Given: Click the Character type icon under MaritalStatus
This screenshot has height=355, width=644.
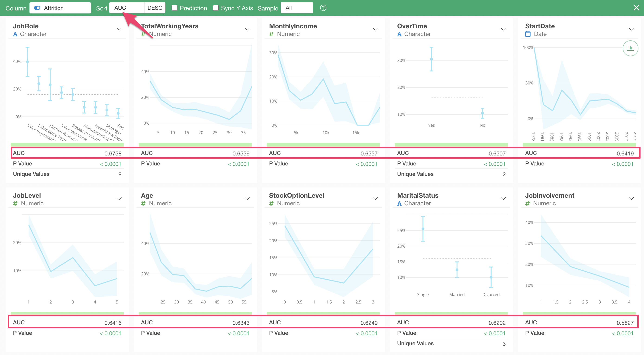Looking at the screenshot, I should tap(399, 203).
